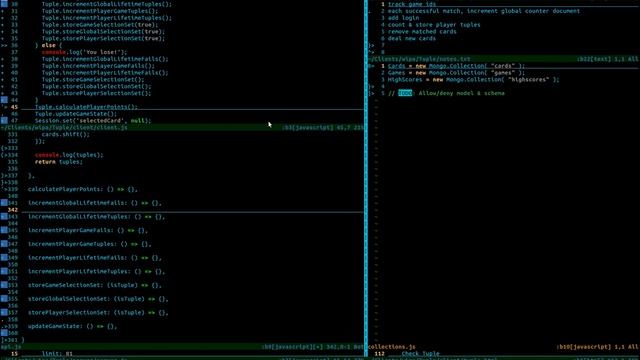640x360 pixels.
Task: Click incrementPlayerGameFails definition line 345
Action: (88, 230)
